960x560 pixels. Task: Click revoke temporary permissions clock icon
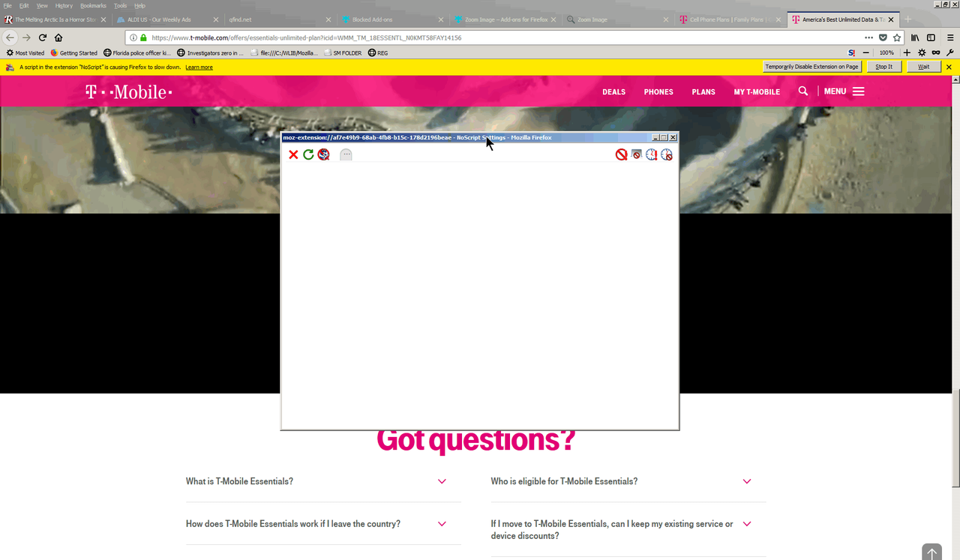click(x=666, y=154)
